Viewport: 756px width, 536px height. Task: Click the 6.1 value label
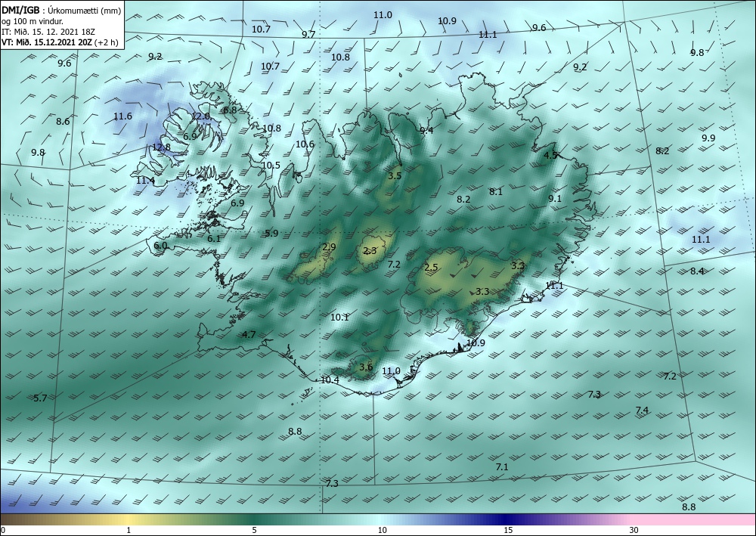pos(214,239)
